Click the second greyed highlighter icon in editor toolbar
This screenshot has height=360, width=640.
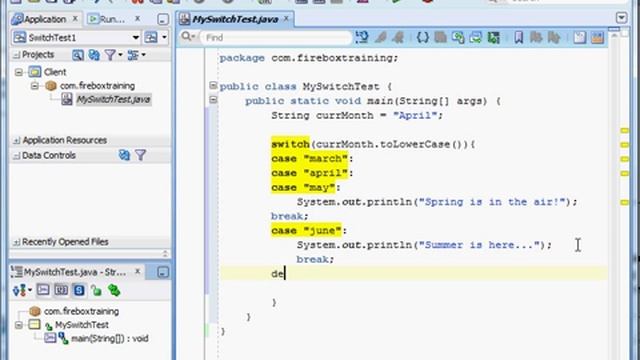(398, 38)
